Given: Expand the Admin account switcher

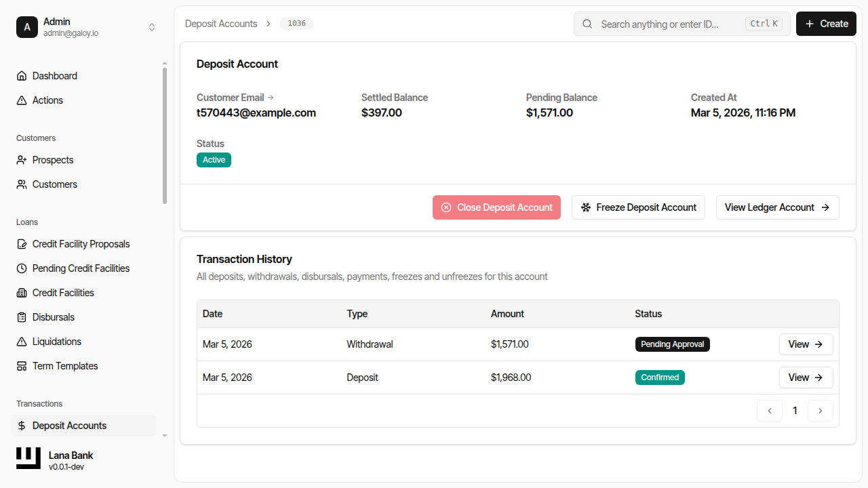Looking at the screenshot, I should pyautogui.click(x=152, y=27).
